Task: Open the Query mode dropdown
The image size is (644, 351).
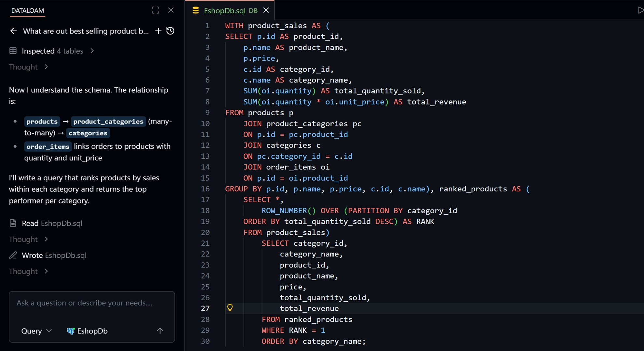Action: coord(36,331)
